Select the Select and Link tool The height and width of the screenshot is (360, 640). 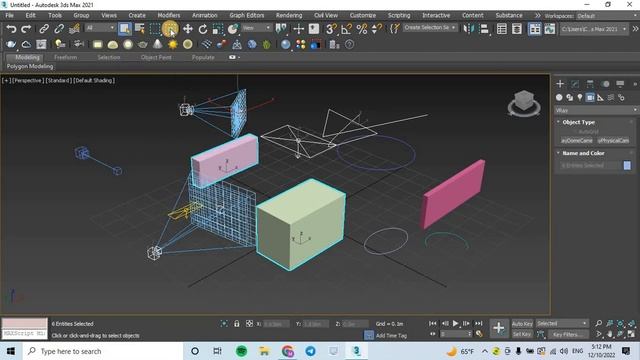click(44, 29)
